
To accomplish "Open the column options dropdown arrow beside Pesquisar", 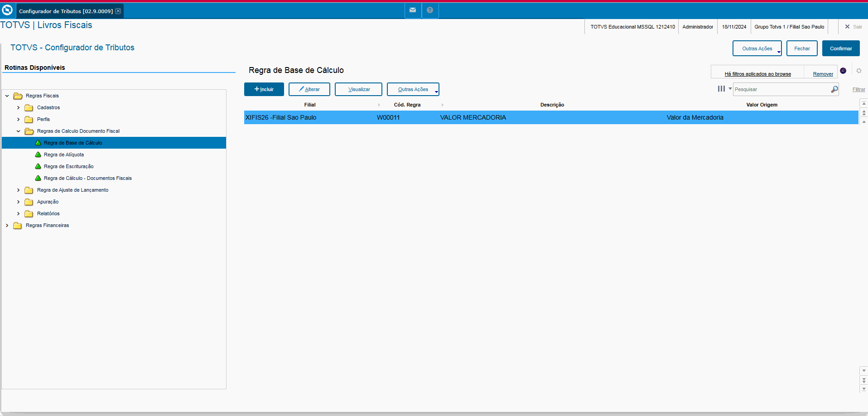I will point(730,89).
